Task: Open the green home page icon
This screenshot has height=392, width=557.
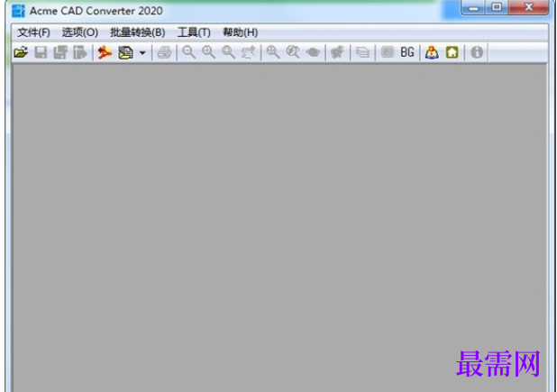Action: click(x=452, y=52)
